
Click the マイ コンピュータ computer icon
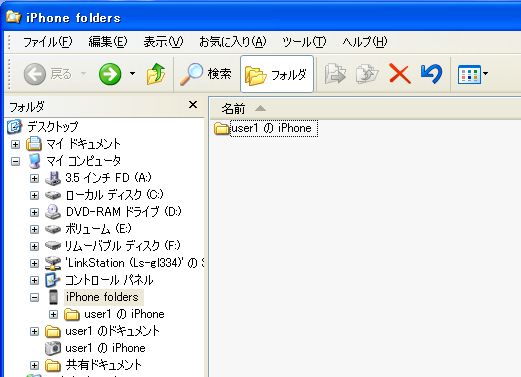coord(35,161)
